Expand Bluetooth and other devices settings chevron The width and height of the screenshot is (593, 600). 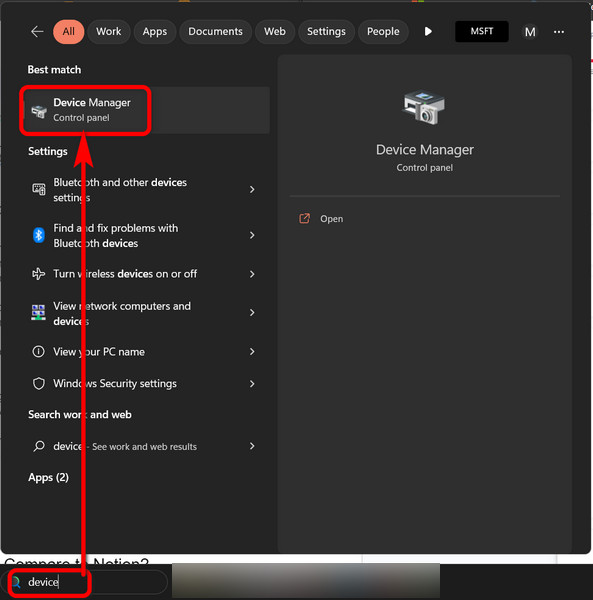(x=252, y=189)
